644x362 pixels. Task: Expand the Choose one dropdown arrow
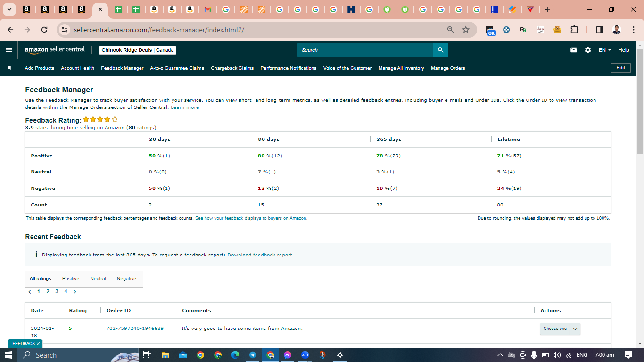pyautogui.click(x=575, y=329)
